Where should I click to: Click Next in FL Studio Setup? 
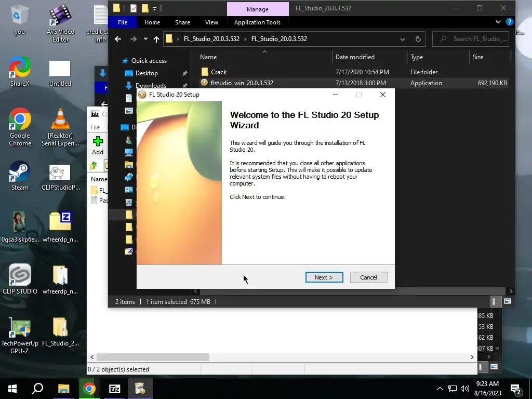(x=324, y=277)
